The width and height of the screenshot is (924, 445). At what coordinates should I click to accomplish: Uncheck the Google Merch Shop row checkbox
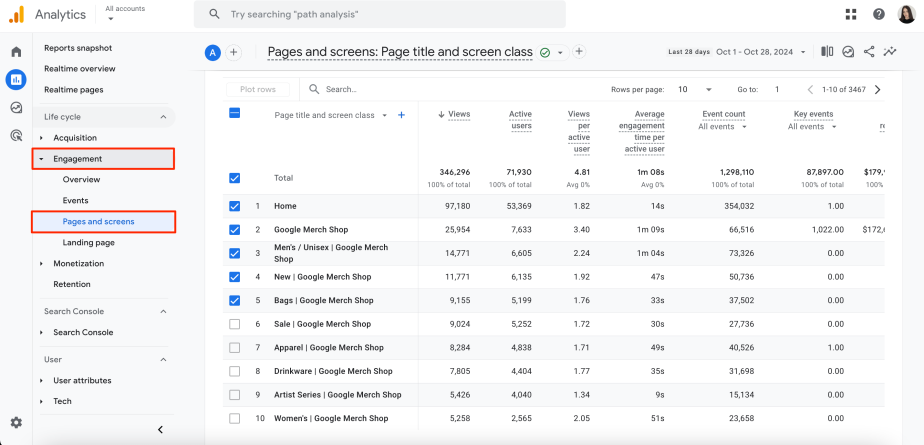(x=235, y=230)
